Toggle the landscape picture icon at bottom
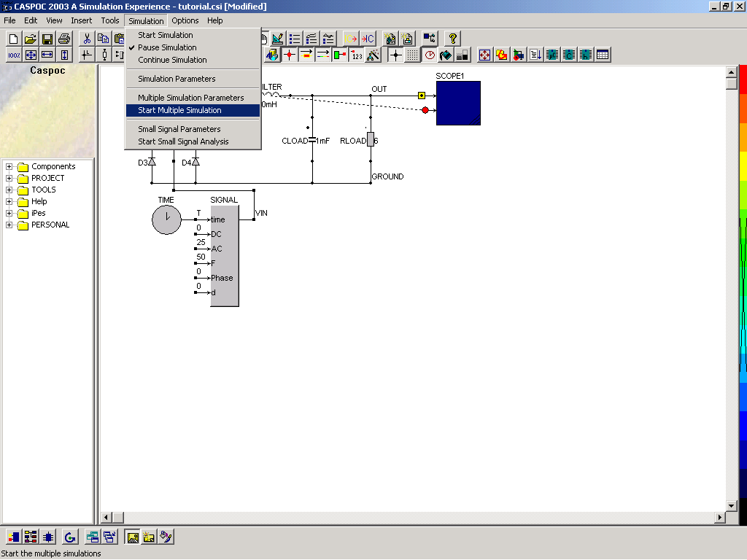This screenshot has height=560, width=747. tap(133, 537)
